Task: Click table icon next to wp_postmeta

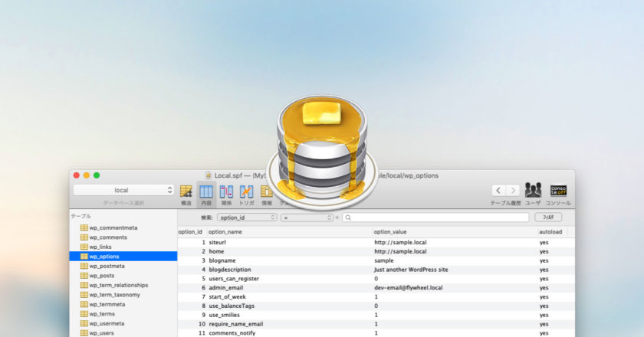Action: [84, 266]
